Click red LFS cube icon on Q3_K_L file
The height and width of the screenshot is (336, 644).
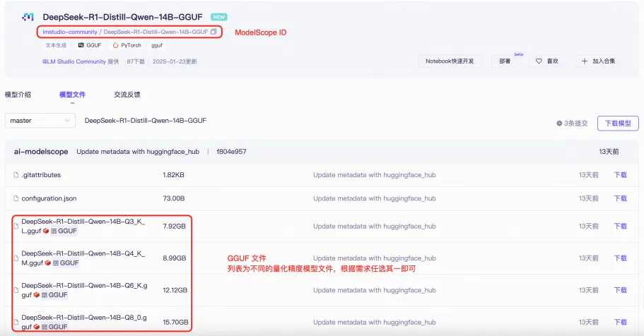click(46, 231)
